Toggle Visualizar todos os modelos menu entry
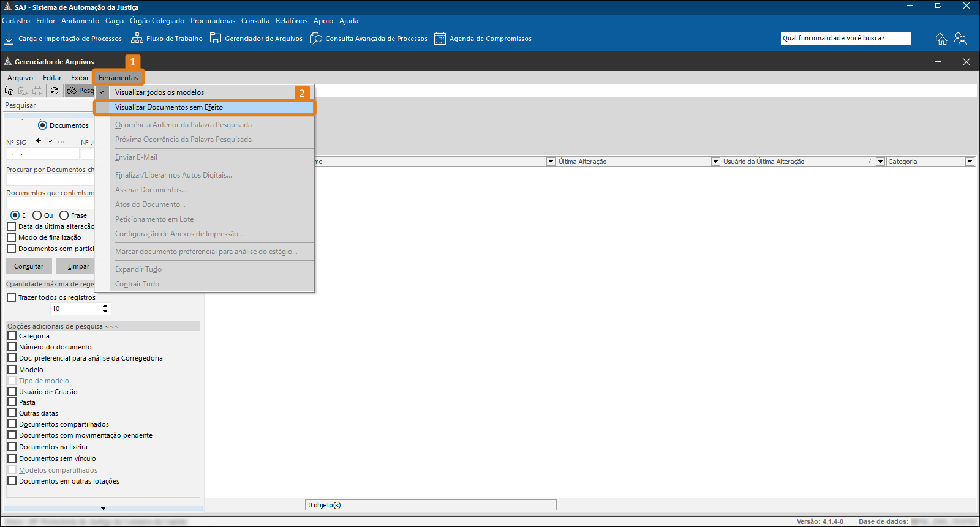980x527 pixels. pyautogui.click(x=205, y=92)
